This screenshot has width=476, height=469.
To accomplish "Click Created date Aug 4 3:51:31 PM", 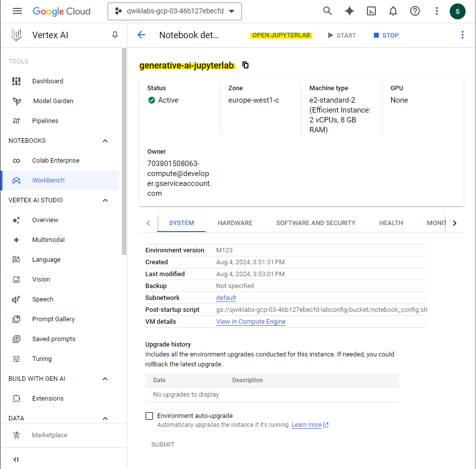I will pos(250,262).
